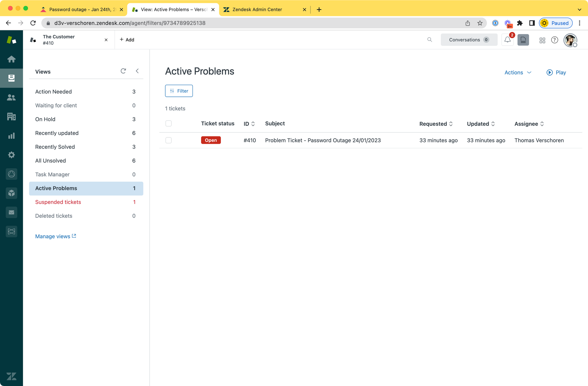Viewport: 588px width, 386px height.
Task: Open Customers icon in left sidebar
Action: [x=11, y=97]
